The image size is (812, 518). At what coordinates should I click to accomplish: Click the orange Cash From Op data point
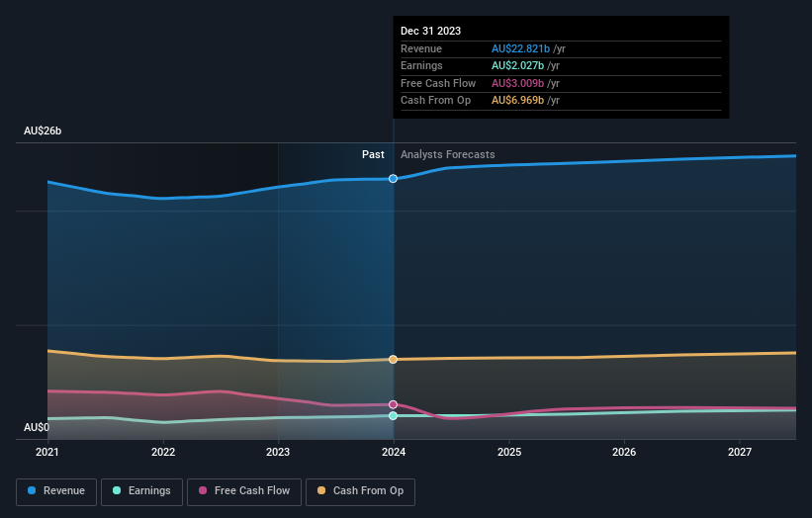click(393, 359)
